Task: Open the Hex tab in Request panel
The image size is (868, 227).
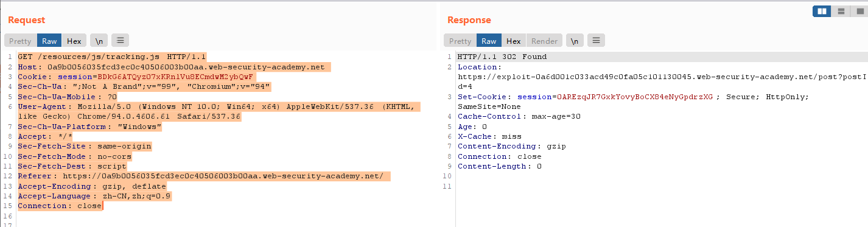Action: [x=74, y=41]
